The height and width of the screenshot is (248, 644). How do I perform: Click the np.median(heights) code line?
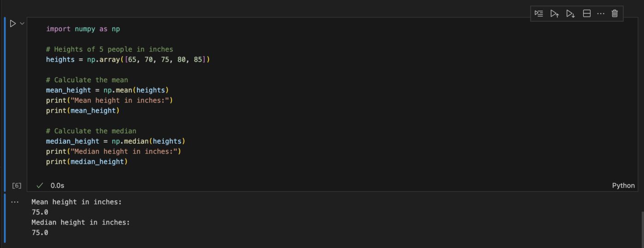(x=115, y=141)
